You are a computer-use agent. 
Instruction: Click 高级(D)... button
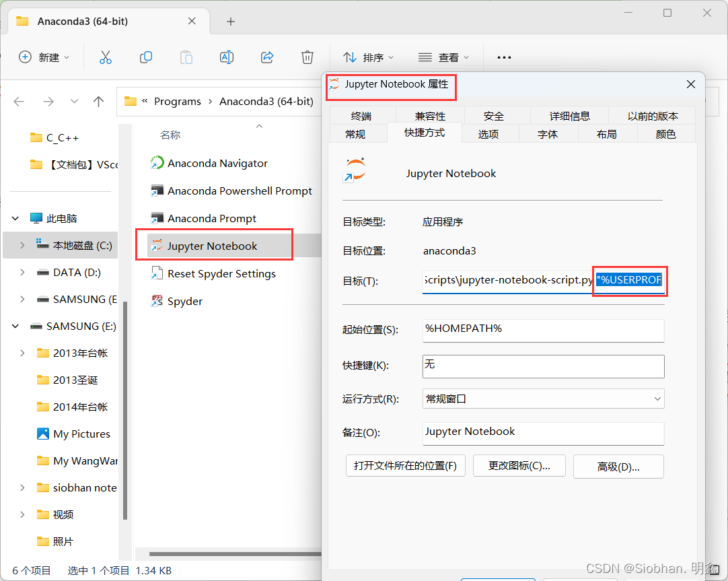(618, 467)
